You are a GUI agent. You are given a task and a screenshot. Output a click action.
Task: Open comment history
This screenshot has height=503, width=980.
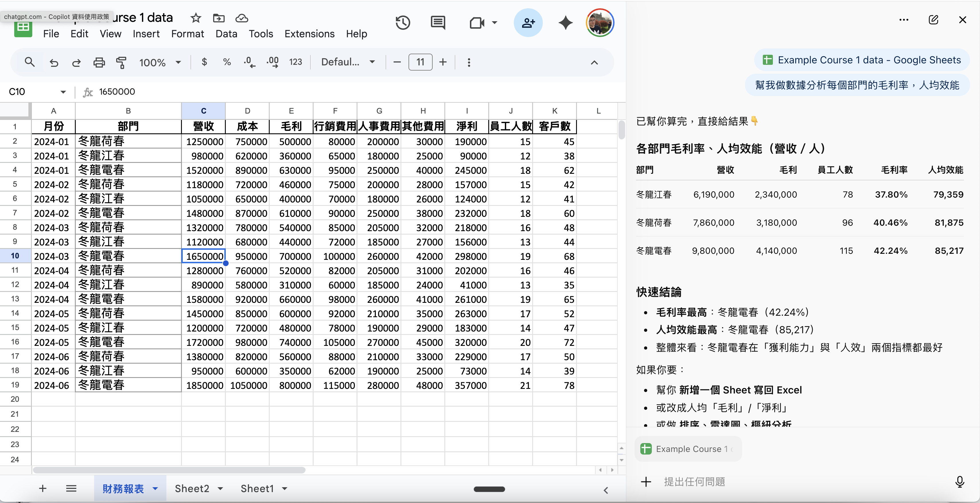pyautogui.click(x=438, y=22)
